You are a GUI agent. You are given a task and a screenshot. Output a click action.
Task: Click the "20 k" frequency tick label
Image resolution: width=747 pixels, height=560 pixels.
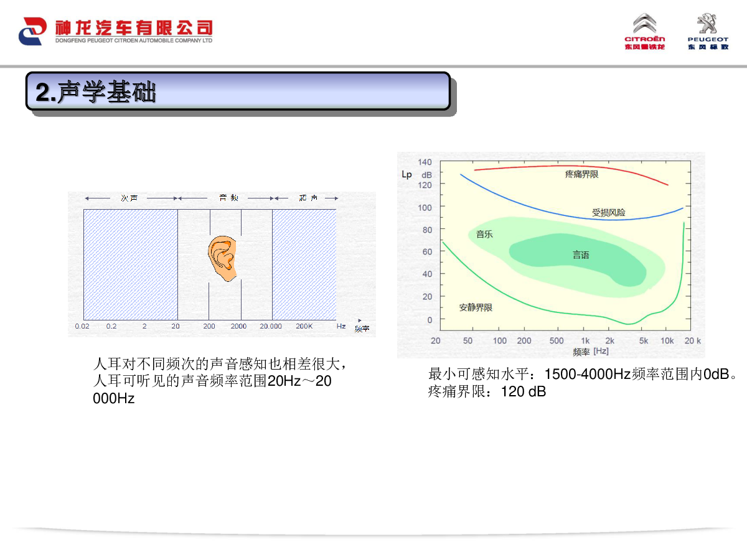pos(693,341)
